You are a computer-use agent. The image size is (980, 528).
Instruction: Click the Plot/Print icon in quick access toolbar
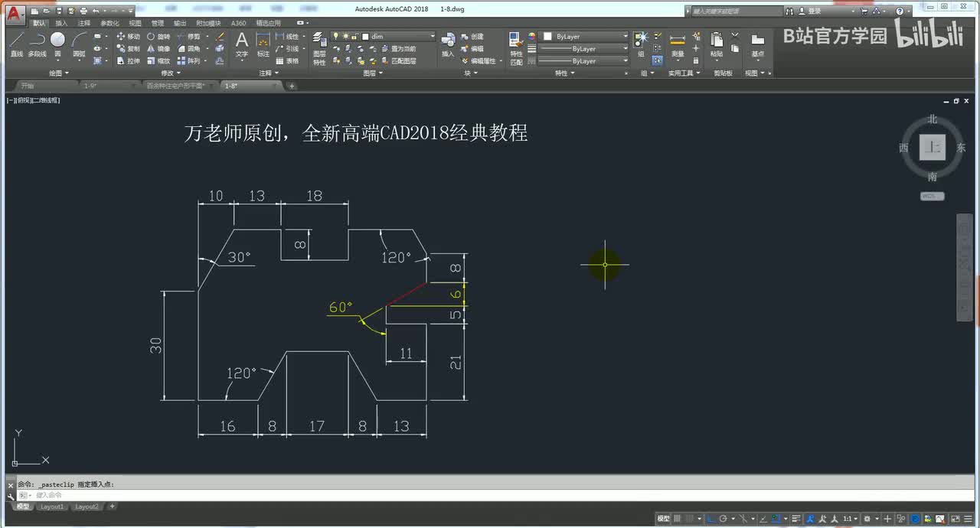(x=83, y=11)
